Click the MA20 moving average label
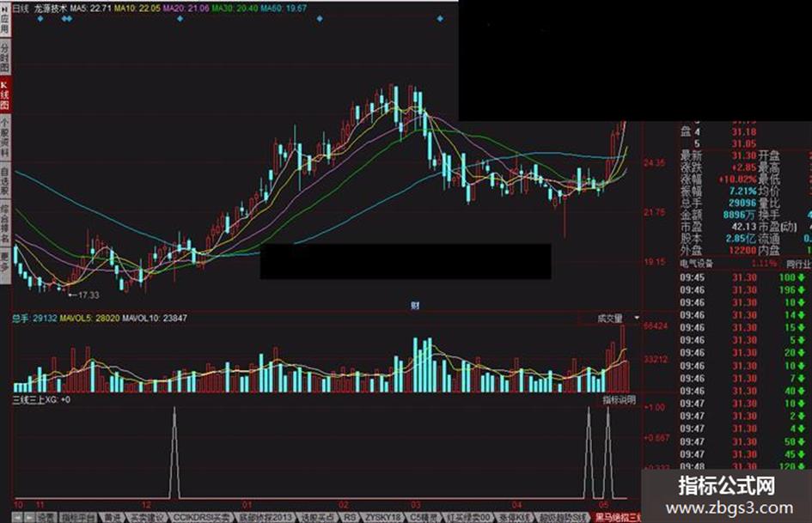 pyautogui.click(x=186, y=9)
